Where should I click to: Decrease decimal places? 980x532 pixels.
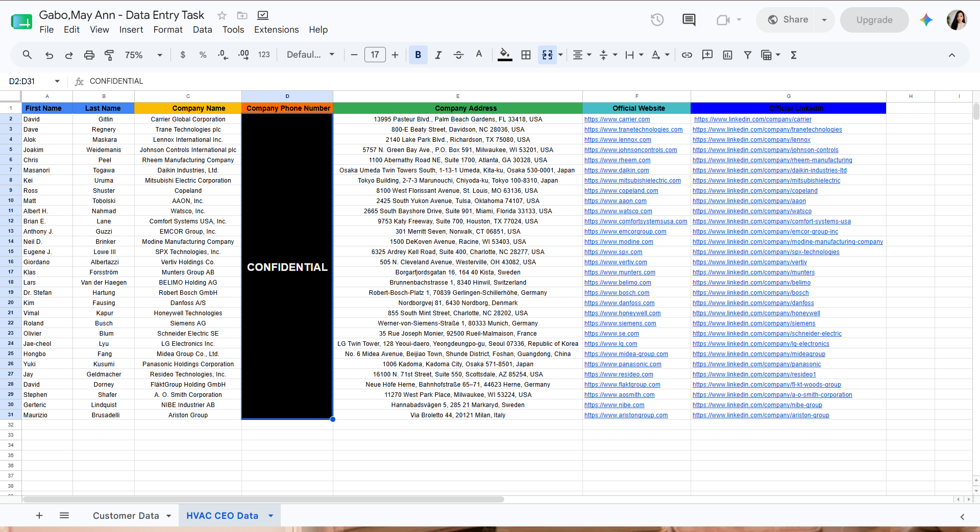click(223, 55)
